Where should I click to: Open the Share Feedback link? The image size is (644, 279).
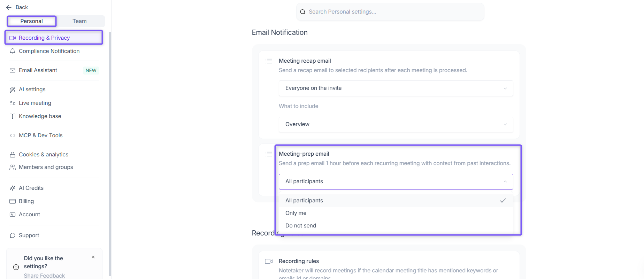pos(44,276)
